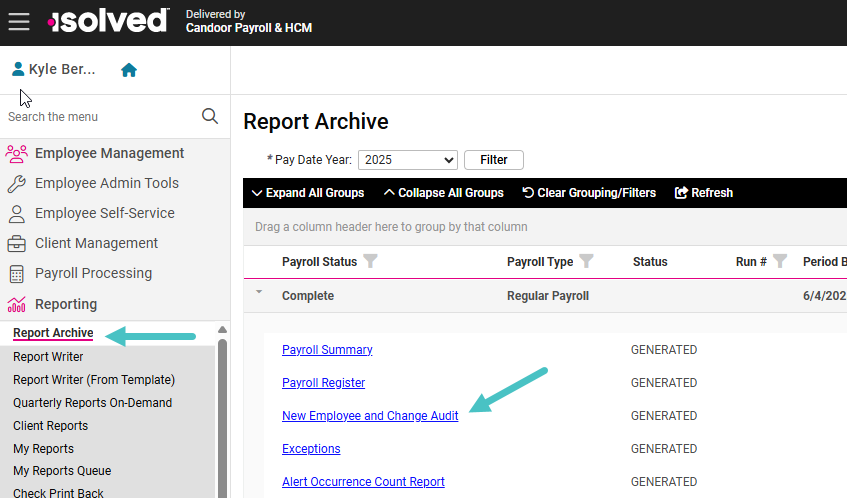The width and height of the screenshot is (847, 498).
Task: Open the Payroll Summary report link
Action: (327, 350)
